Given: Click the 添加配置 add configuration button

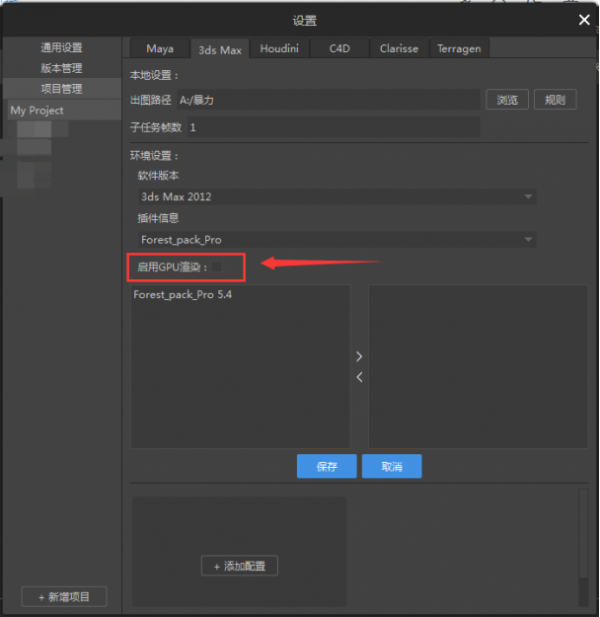Looking at the screenshot, I should (240, 566).
